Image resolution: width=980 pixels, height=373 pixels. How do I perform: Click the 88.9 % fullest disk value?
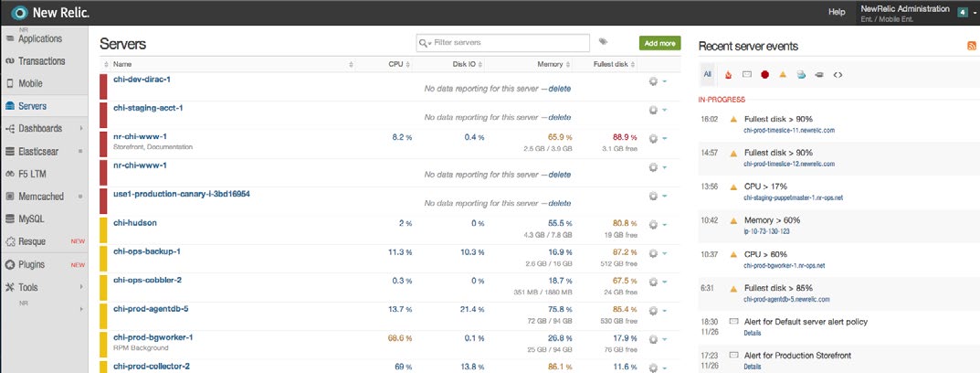click(625, 137)
